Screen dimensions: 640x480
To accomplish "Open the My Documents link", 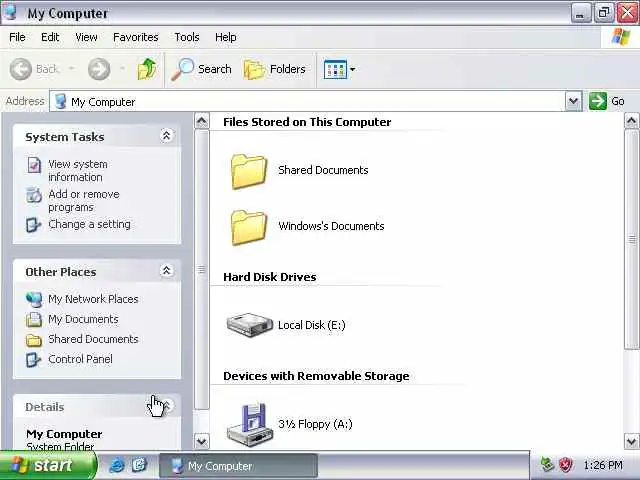I will point(83,319).
